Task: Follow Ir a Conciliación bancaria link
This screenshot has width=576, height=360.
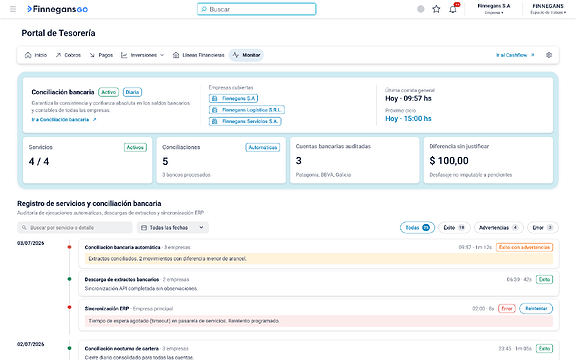Action: pyautogui.click(x=64, y=120)
